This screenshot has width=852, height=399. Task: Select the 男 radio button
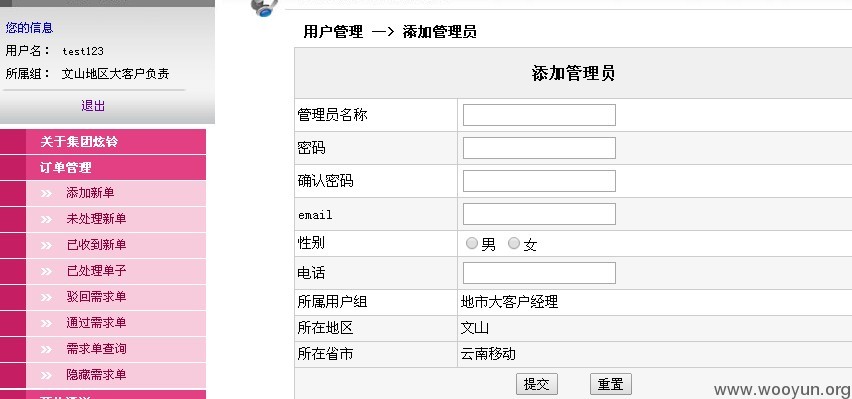(472, 244)
